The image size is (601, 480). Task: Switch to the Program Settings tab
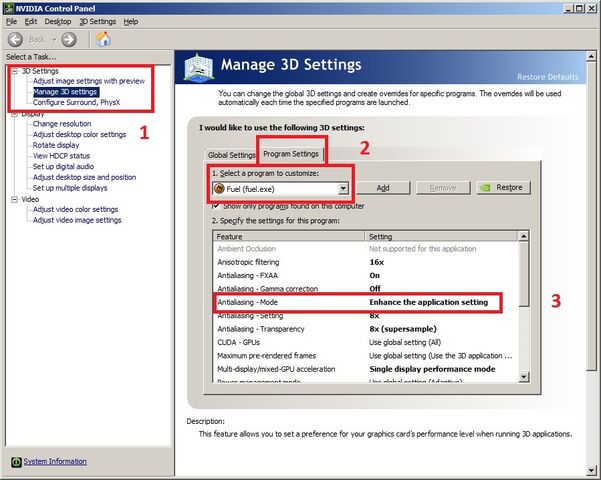click(x=291, y=154)
